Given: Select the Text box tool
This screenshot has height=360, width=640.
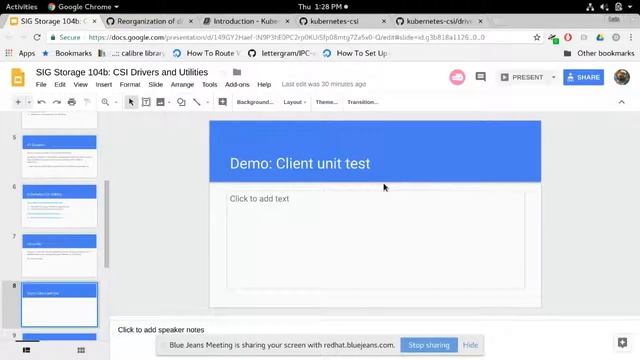Looking at the screenshot, I should click(x=146, y=102).
